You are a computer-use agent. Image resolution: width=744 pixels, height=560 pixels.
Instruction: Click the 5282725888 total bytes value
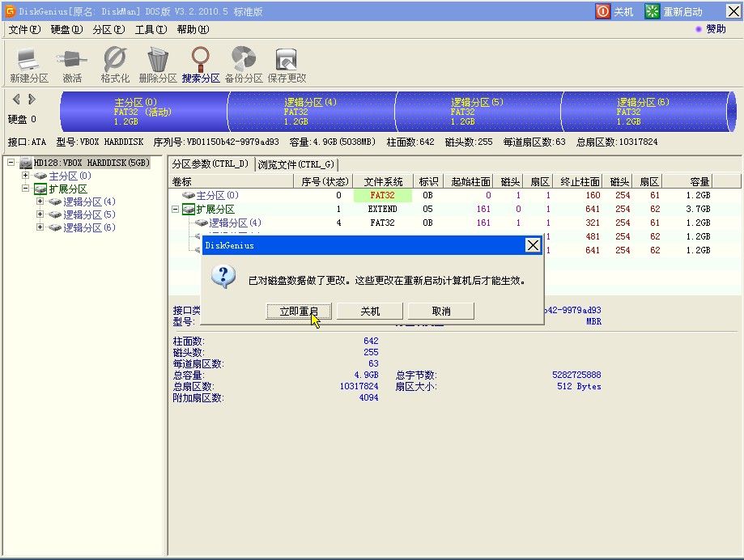pyautogui.click(x=576, y=375)
